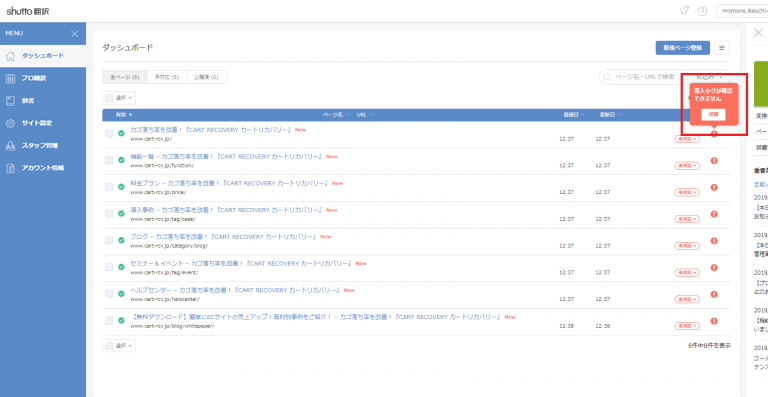This screenshot has width=768, height=397.
Task: Open the 選択 dropdown below the table
Action: (119, 346)
